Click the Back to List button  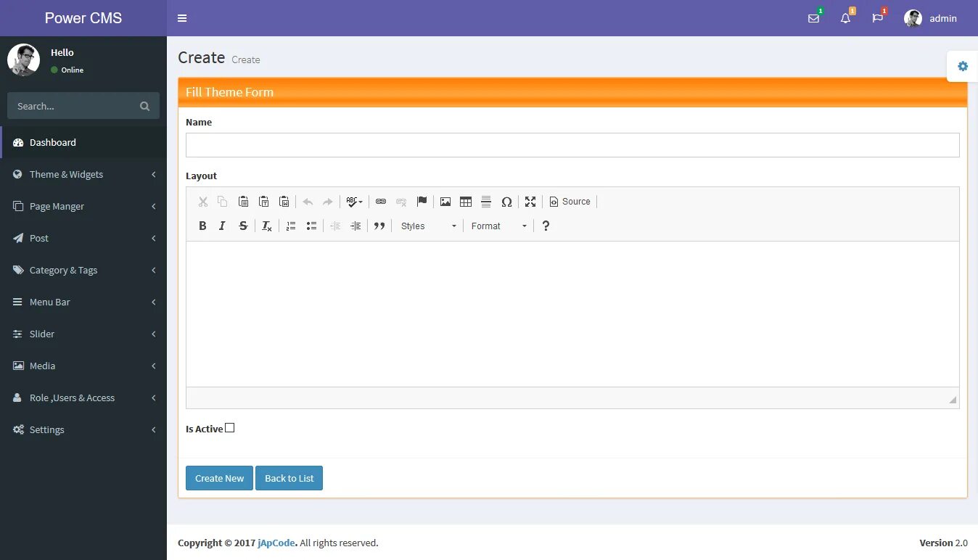[289, 478]
